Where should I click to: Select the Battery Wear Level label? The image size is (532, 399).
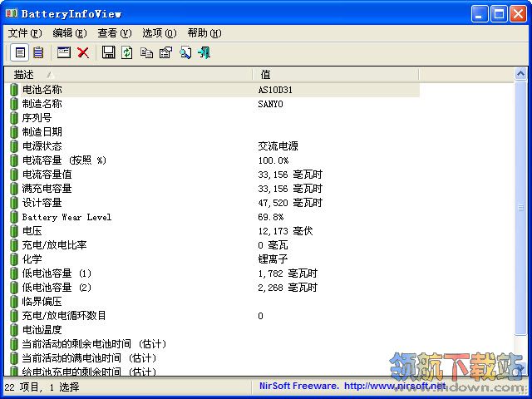pyautogui.click(x=66, y=217)
